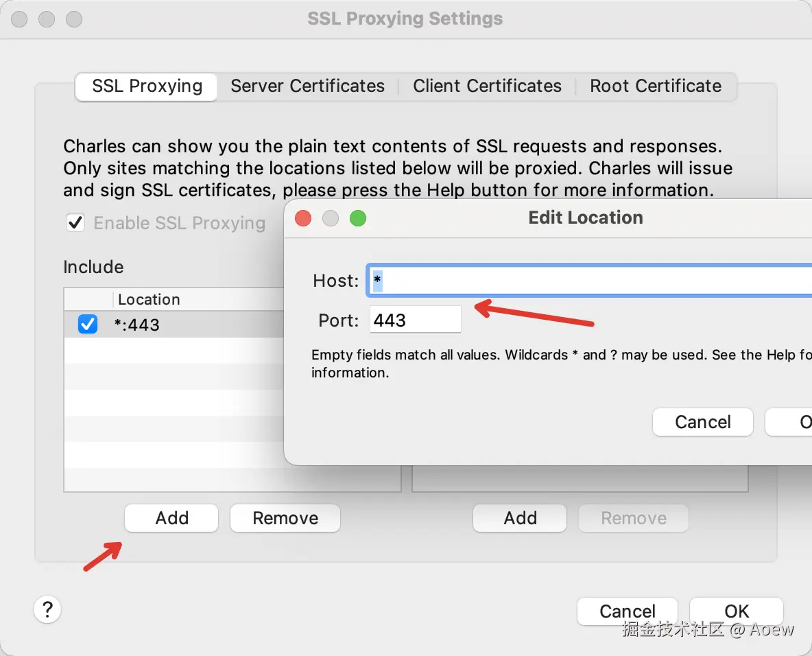
Task: Switch to the Server Certificates tab
Action: click(x=308, y=86)
